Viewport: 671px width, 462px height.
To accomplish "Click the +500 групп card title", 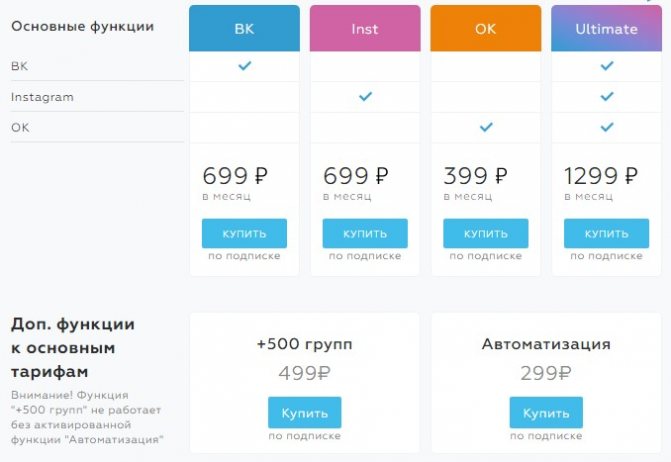I will pyautogui.click(x=304, y=344).
